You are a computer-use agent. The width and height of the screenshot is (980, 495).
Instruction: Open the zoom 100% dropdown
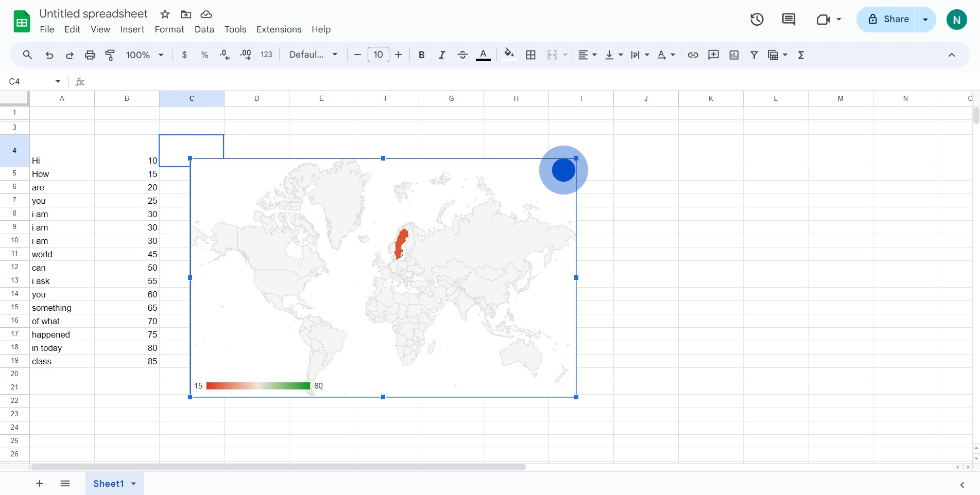145,55
